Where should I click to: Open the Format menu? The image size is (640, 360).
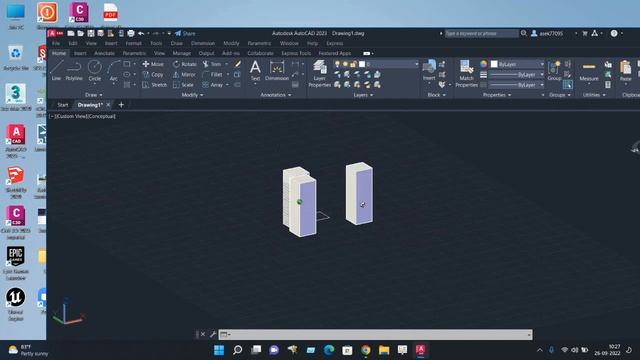point(133,43)
